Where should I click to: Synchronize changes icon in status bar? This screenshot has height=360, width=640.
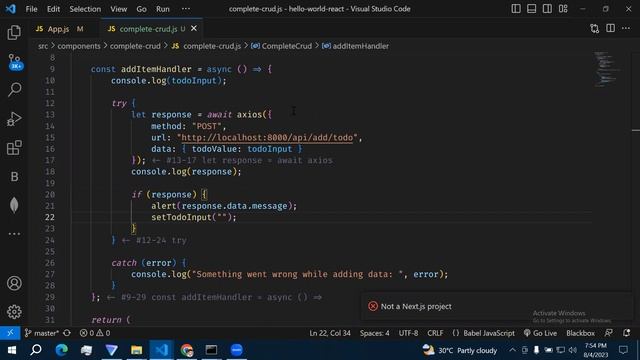point(67,333)
